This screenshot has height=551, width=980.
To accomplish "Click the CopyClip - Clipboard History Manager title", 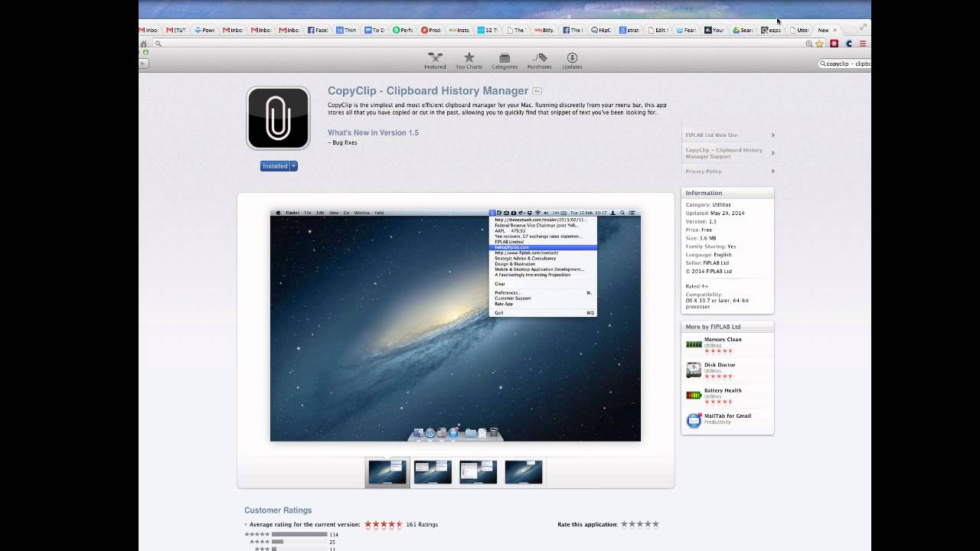I will pos(428,90).
